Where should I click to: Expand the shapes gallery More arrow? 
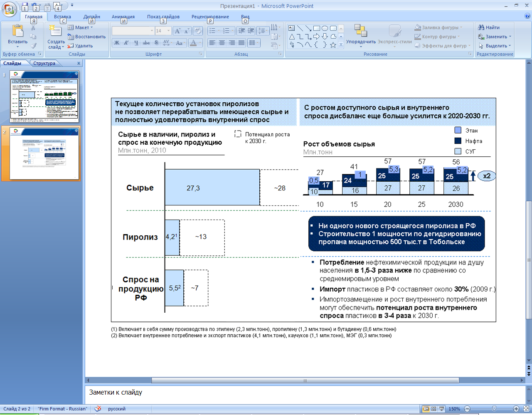pyautogui.click(x=341, y=45)
